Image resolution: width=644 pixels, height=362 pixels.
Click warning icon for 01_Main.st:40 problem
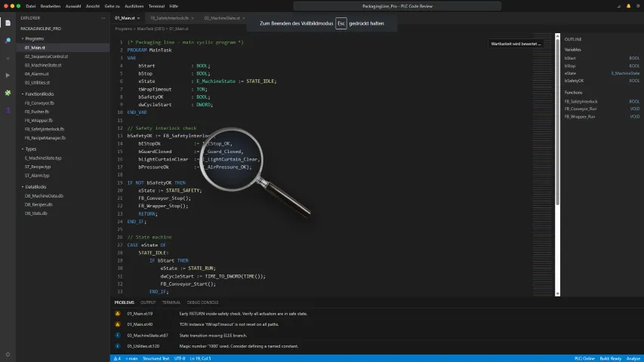click(x=118, y=324)
